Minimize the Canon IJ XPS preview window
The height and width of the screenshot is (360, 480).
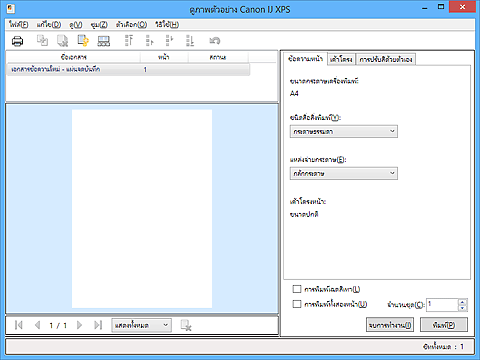click(425, 8)
